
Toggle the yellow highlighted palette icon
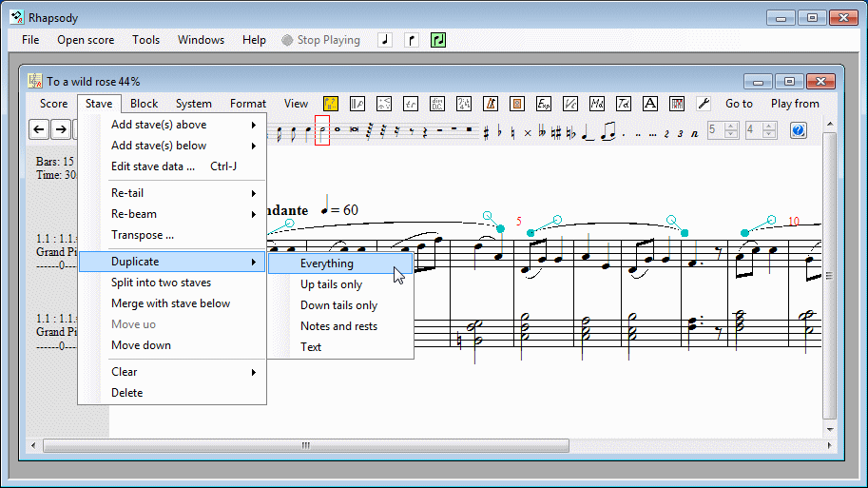331,104
